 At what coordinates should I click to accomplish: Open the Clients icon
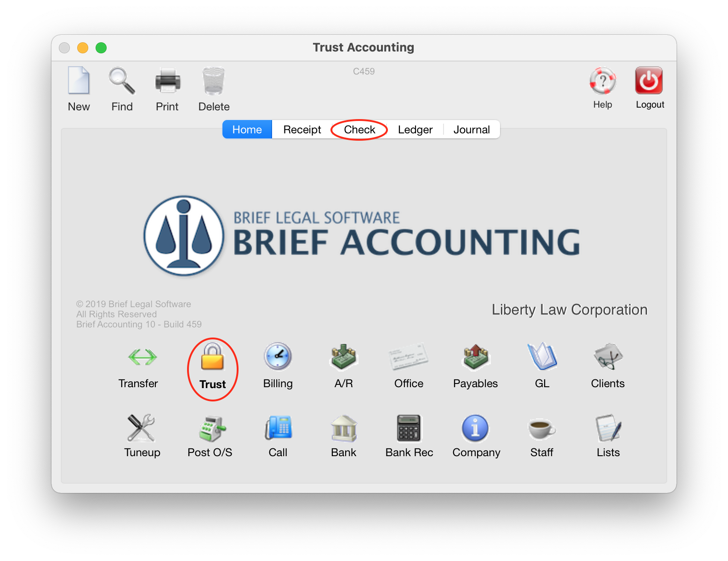point(608,356)
